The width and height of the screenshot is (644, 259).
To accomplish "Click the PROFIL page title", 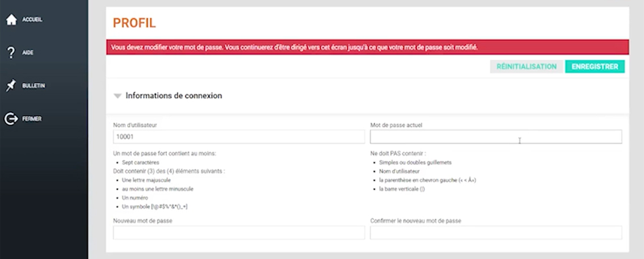I will point(134,23).
